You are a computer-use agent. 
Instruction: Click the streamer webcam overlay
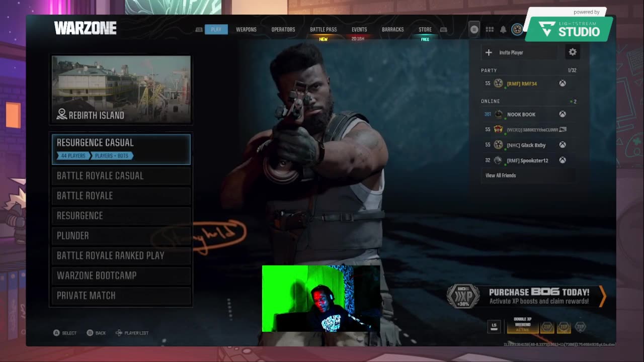[x=321, y=299]
